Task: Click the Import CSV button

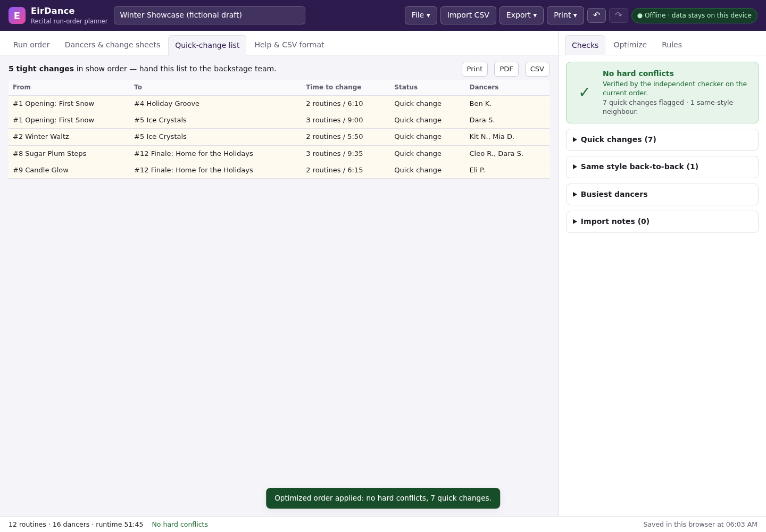Action: [x=468, y=15]
